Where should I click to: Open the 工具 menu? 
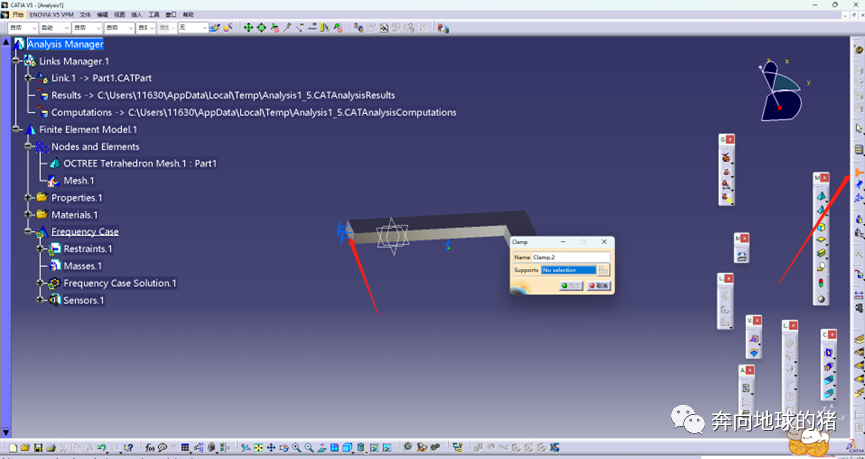click(x=153, y=14)
